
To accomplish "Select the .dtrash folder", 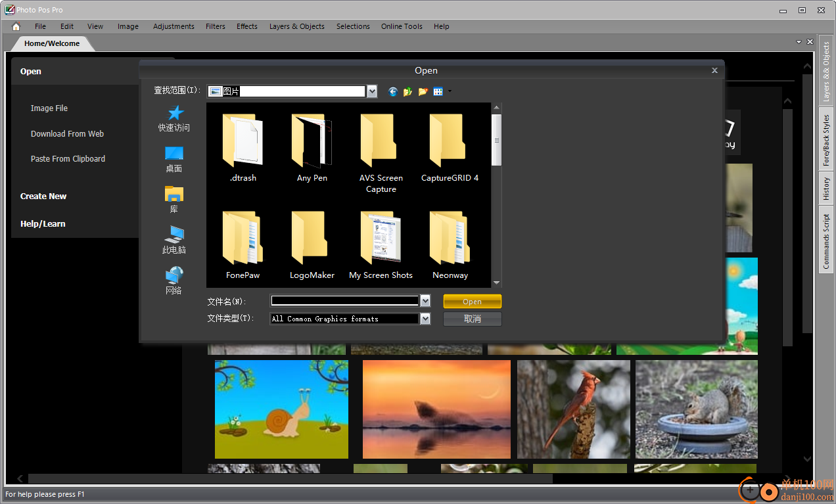I will pos(243,147).
